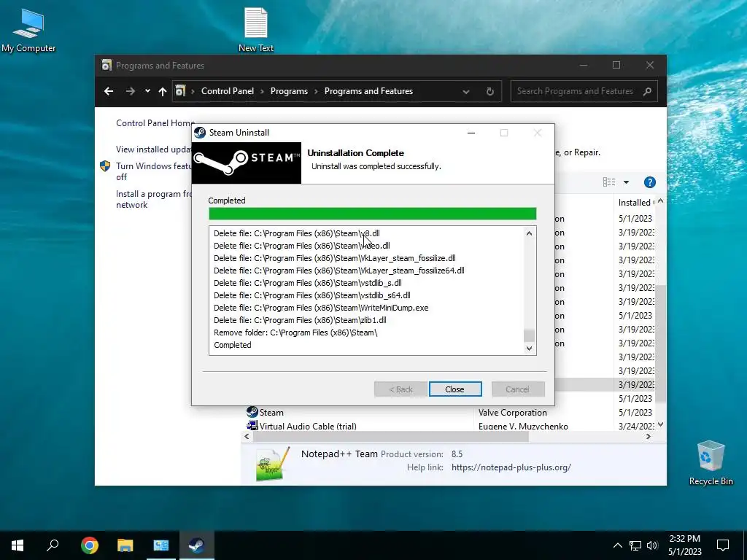The image size is (747, 560).
Task: Open the Windows Start menu
Action: 18,545
